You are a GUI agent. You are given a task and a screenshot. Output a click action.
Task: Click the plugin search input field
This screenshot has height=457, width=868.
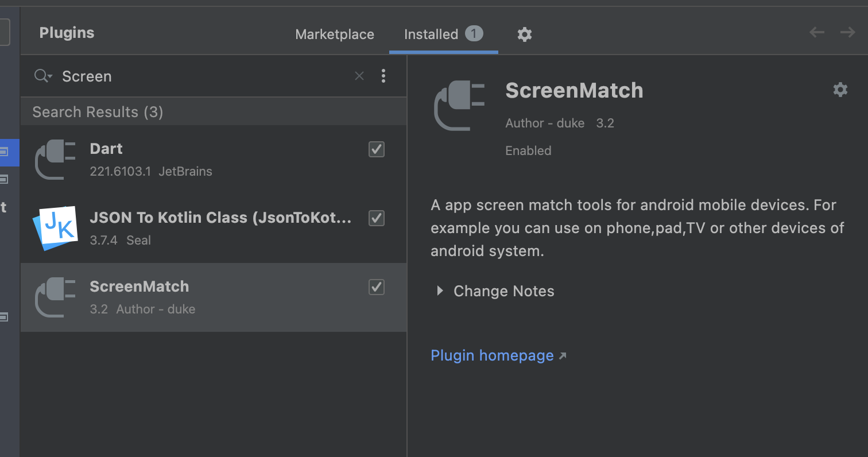point(201,76)
